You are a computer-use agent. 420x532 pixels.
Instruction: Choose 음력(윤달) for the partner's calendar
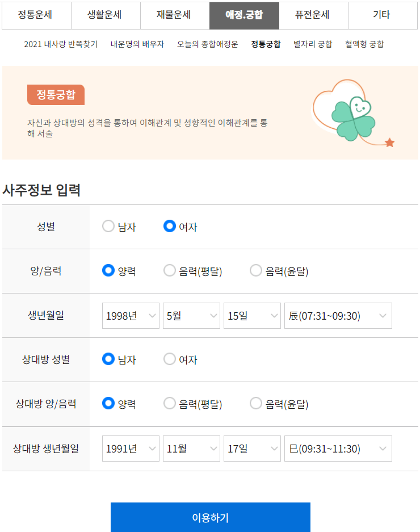(x=255, y=404)
